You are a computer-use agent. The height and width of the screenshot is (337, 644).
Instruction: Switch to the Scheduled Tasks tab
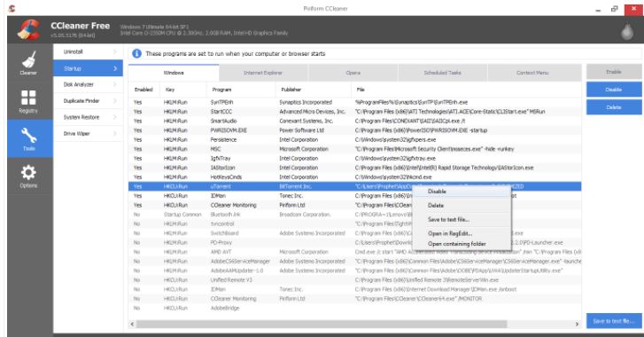442,73
